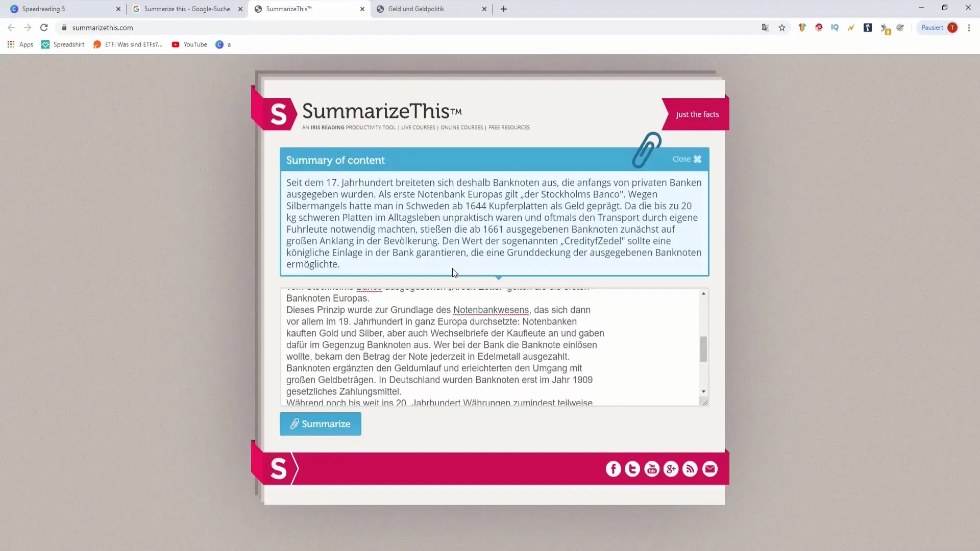The image size is (980, 551).
Task: Click the Google Plus social media icon
Action: [x=671, y=469]
